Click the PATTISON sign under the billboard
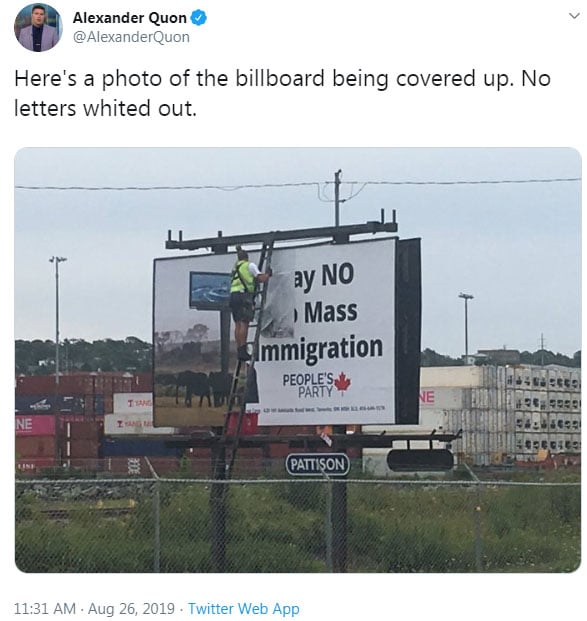Viewport: 587px width, 621px height. tap(318, 464)
